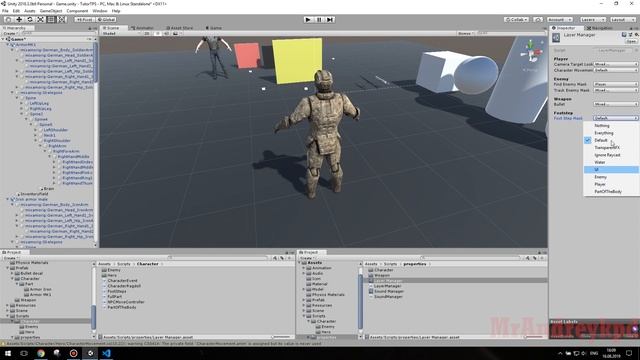Image resolution: width=640 pixels, height=360 pixels.
Task: Open the GameObject menu
Action: (x=51, y=11)
